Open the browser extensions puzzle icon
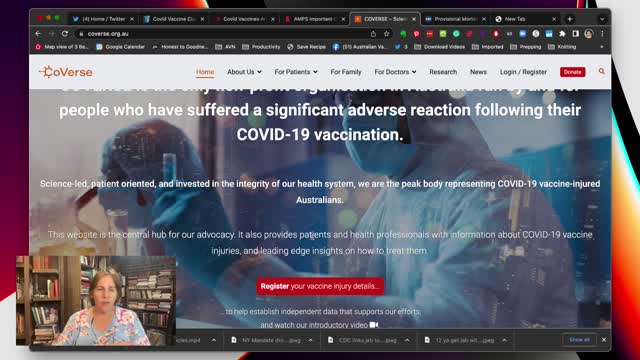Screen dimensions: 640x360 click(562, 34)
